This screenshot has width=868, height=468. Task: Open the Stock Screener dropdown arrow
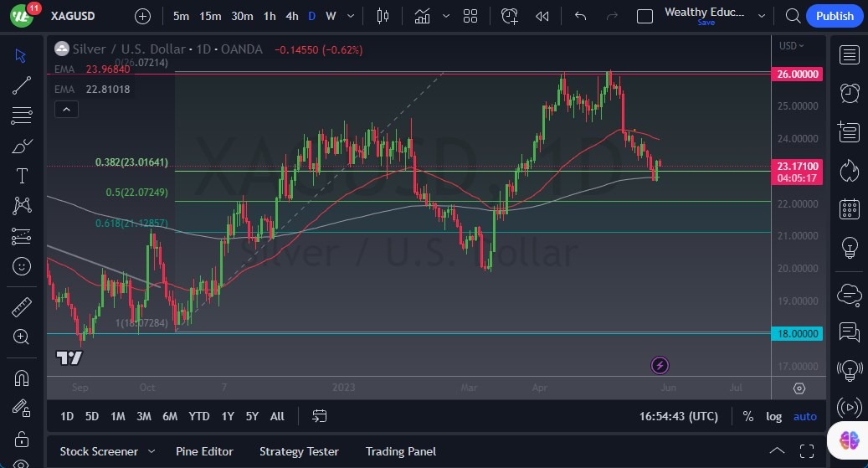click(152, 451)
